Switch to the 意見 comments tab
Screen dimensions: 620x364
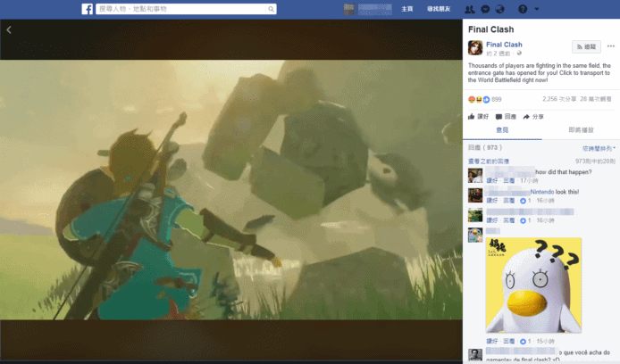coord(502,131)
